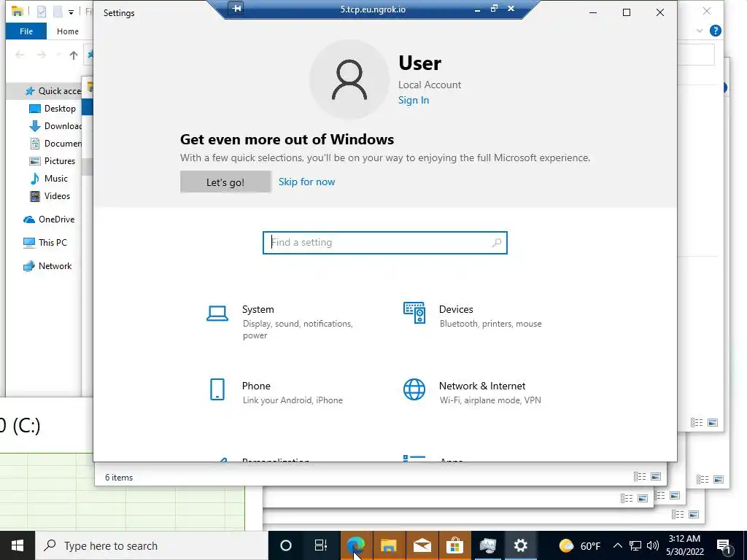Switch to Home ribbon tab in Explorer
Viewport: 747px width, 560px height.
coord(68,31)
